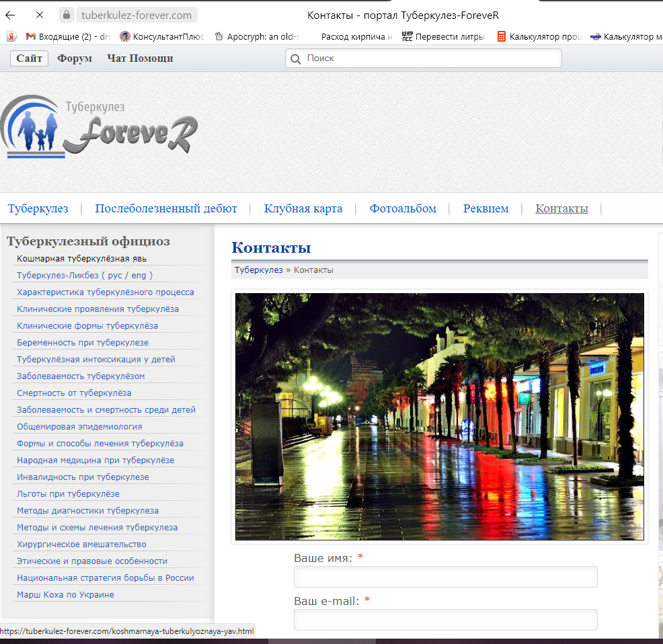Open Контакты menu item
Viewport: 663px width, 644px height.
tap(561, 208)
